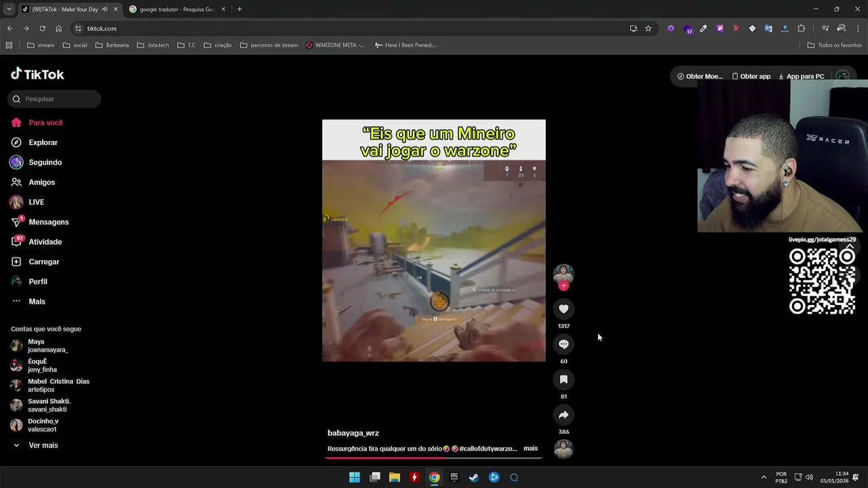The width and height of the screenshot is (868, 488).
Task: Reload the page
Action: (x=42, y=28)
